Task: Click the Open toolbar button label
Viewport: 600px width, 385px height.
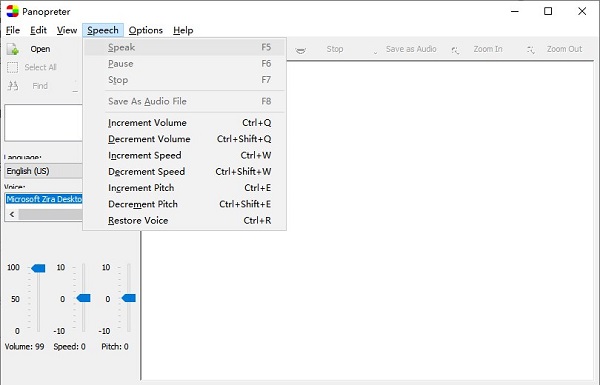Action: point(40,49)
